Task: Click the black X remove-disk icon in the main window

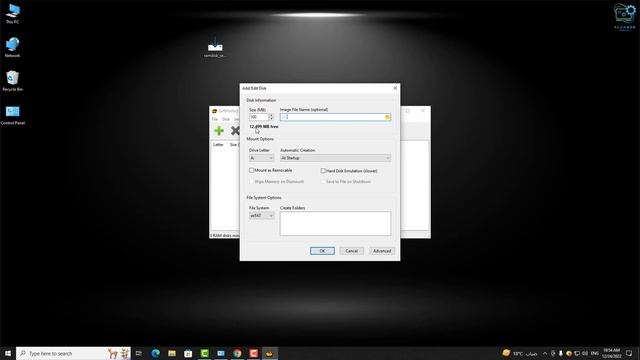Action: click(235, 131)
